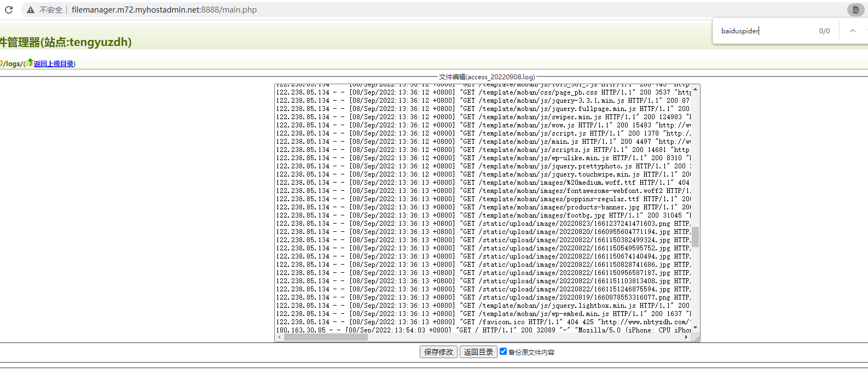This screenshot has width=868, height=392.
Task: Click the folder-up arrow icon beside /logs/
Action: point(30,63)
